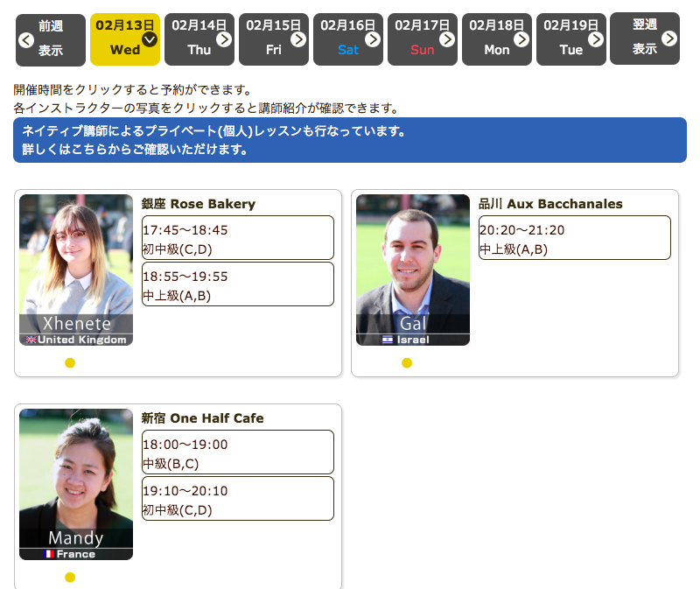Screen dimensions: 700x589
Task: Reserve One Half Cafe 18:00～19:00 slot
Action: pyautogui.click(x=237, y=452)
